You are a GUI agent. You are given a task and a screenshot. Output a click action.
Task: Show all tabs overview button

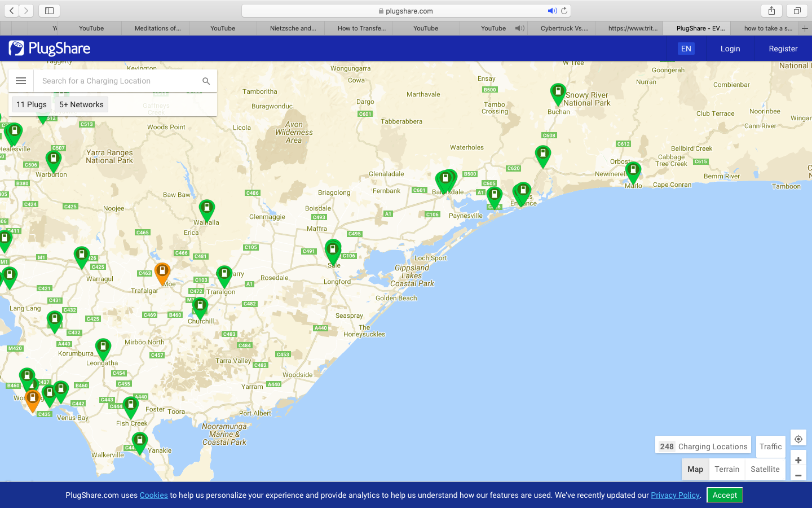[797, 11]
